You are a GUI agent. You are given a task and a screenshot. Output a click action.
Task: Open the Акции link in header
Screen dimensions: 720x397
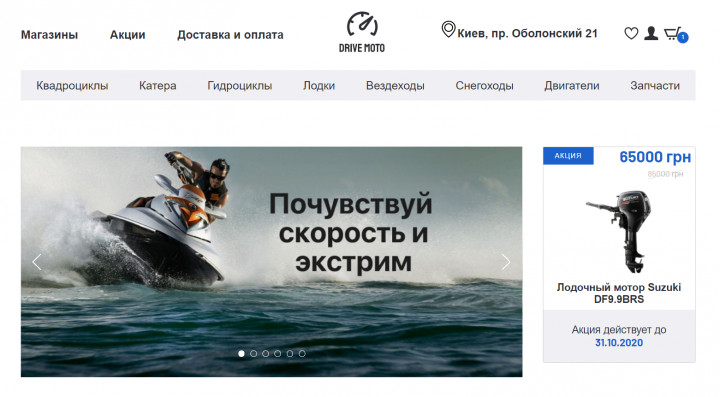click(128, 35)
